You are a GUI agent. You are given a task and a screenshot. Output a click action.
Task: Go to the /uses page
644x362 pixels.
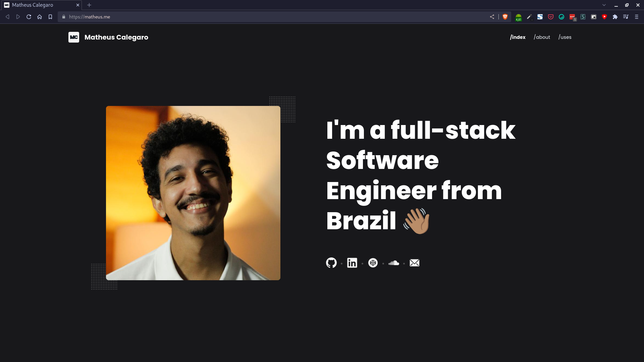(565, 37)
